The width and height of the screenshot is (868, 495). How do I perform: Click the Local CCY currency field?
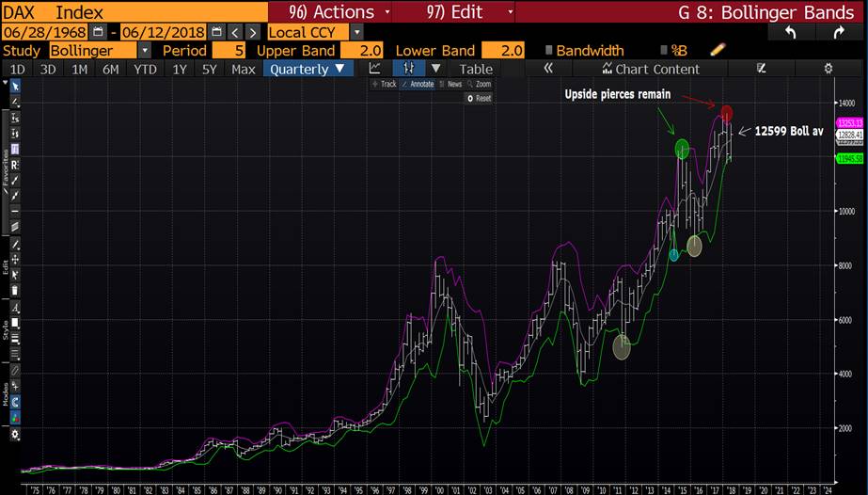pos(308,32)
